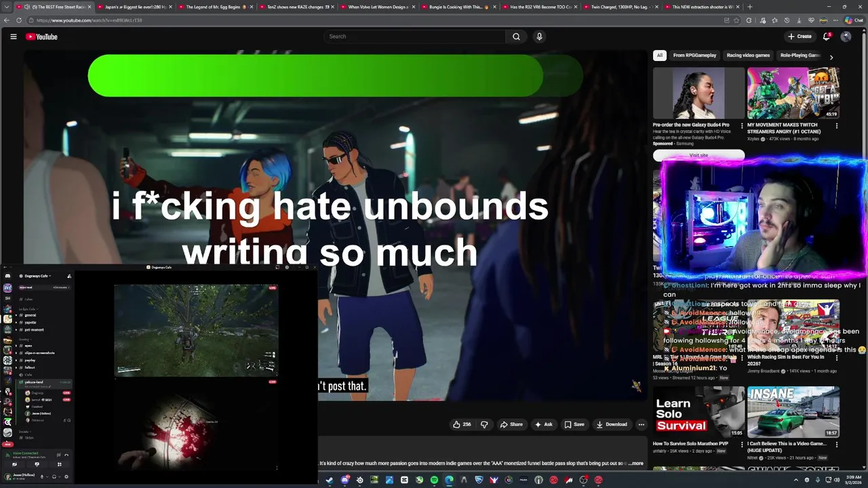The image size is (868, 488).
Task: Open Edge Copilot Chat button
Action: [x=854, y=20]
